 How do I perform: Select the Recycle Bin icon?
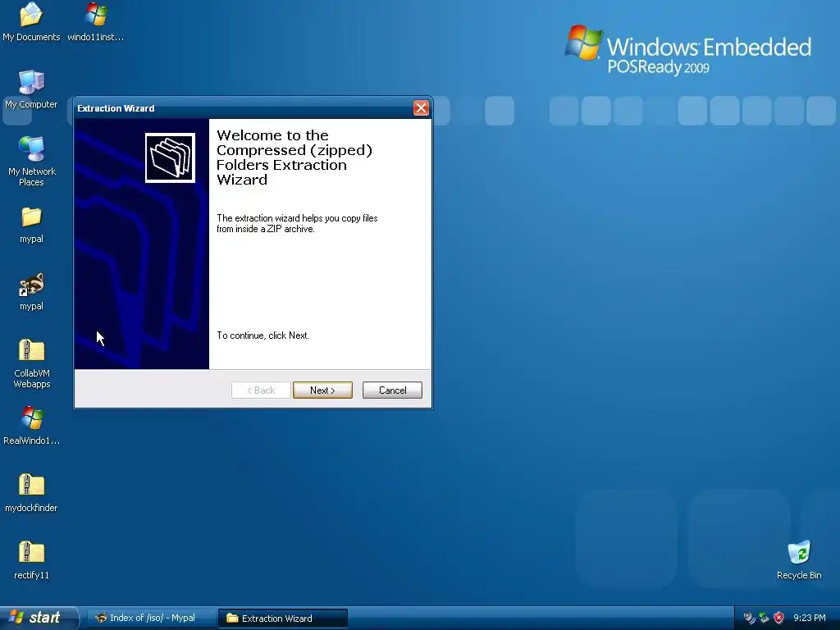(799, 560)
